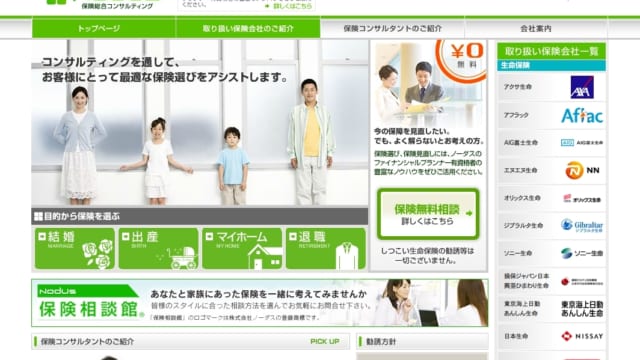Click the オリックス生命 logo
The width and height of the screenshot is (640, 360).
[x=582, y=198]
